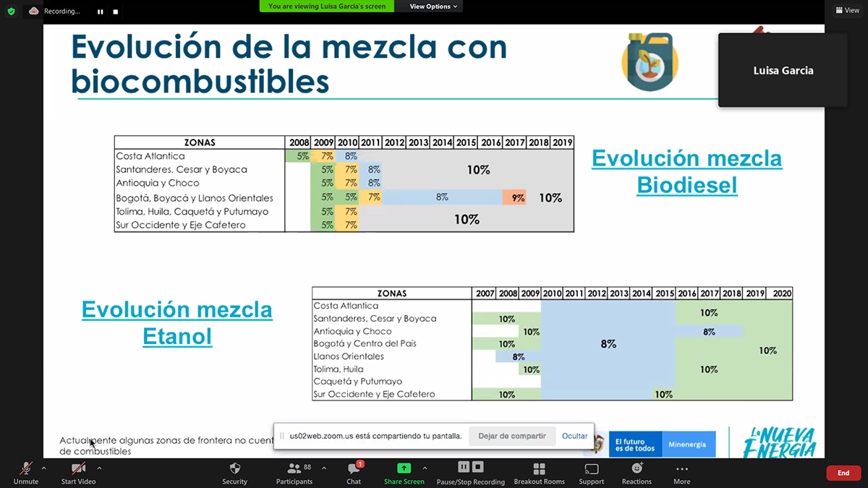Click the slide title 'Evolución de la mezcla con biocombustibles'
The image size is (868, 488).
(x=289, y=64)
